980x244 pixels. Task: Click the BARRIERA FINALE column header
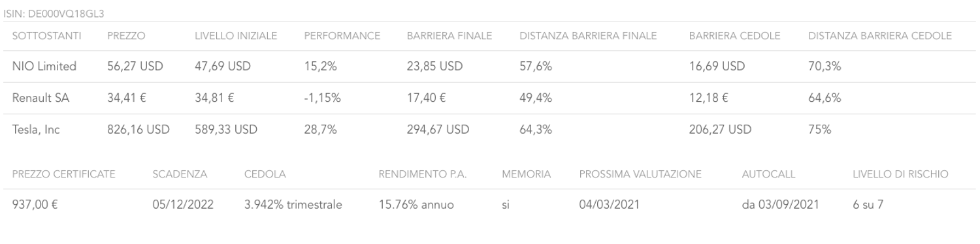tap(449, 36)
